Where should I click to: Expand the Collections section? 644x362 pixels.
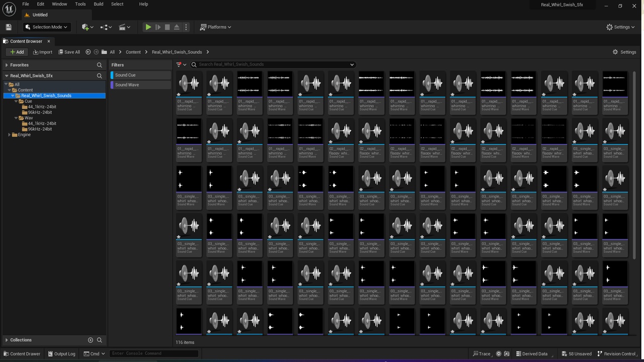coord(7,340)
